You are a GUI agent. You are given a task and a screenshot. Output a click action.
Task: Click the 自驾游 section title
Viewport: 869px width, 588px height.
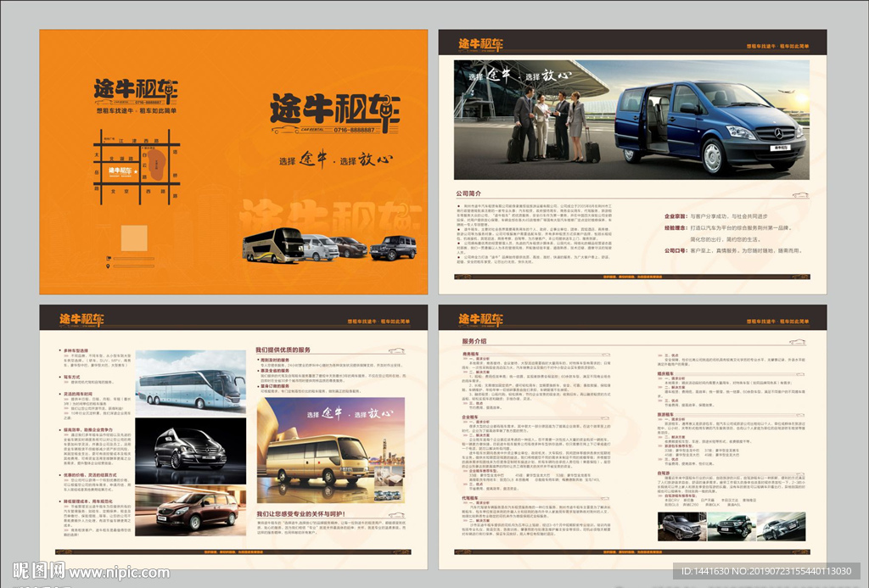(x=664, y=473)
